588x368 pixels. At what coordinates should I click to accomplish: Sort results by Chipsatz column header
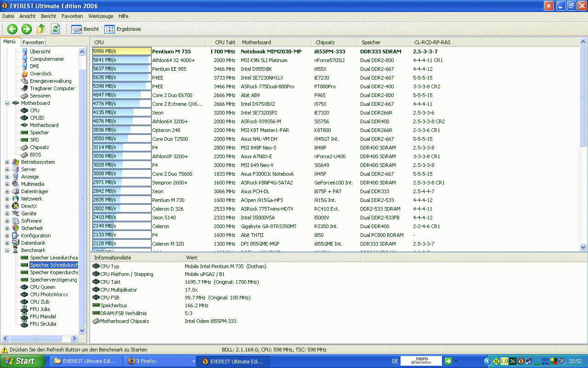click(x=335, y=42)
